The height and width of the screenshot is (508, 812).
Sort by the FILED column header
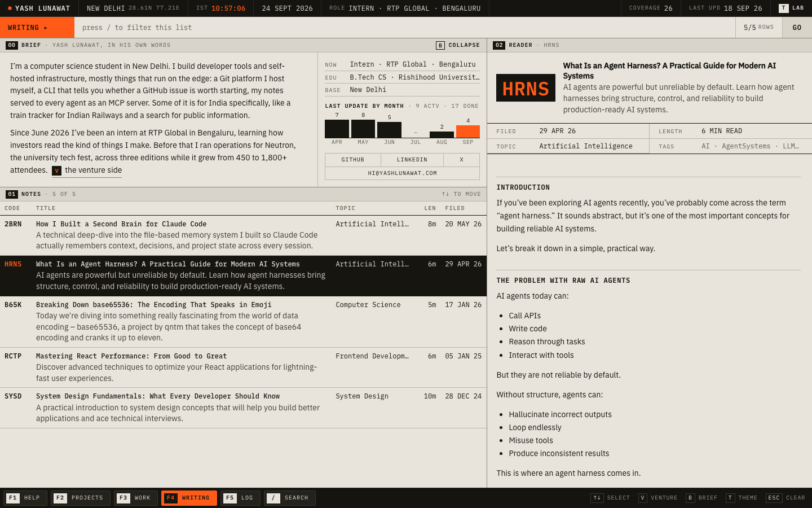(455, 208)
